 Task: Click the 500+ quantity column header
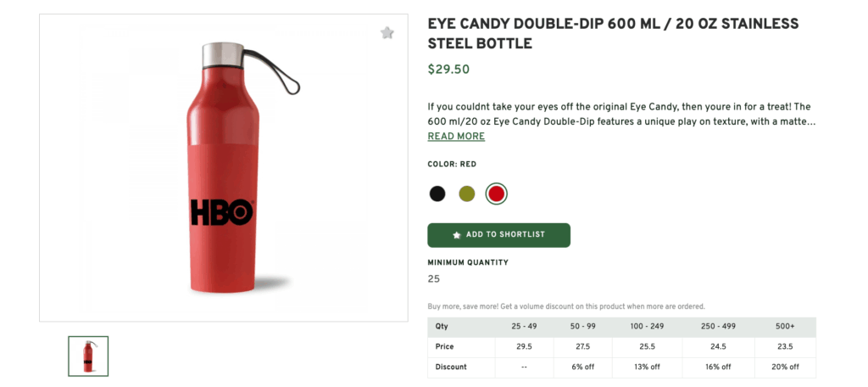pos(784,327)
